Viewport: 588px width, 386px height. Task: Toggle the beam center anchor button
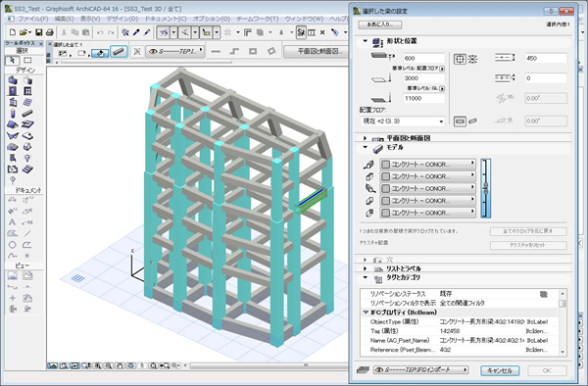click(x=461, y=59)
